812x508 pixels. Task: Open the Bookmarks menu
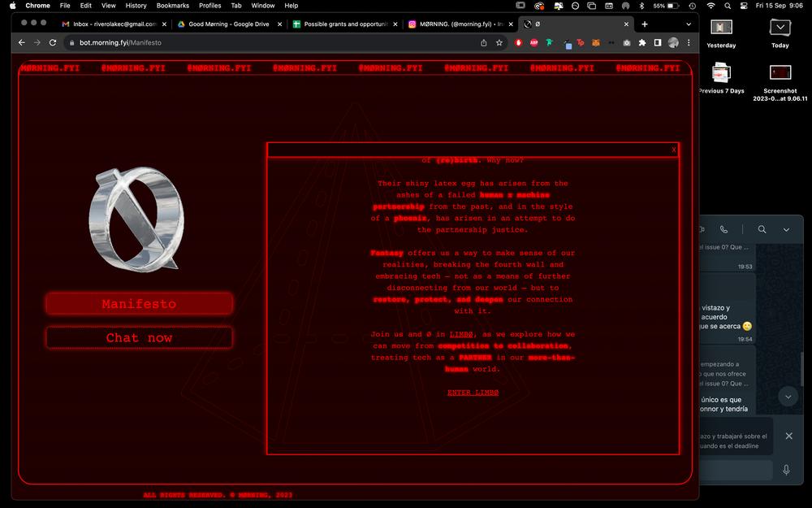tap(172, 6)
